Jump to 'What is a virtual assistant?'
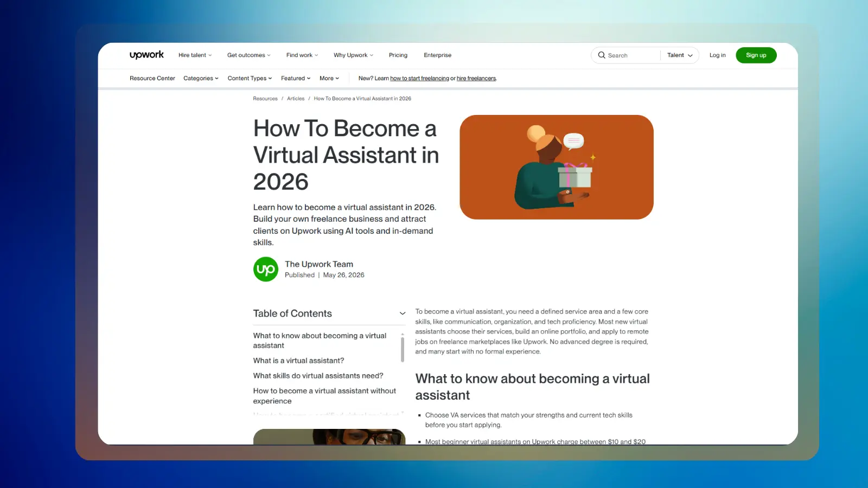The width and height of the screenshot is (868, 488). (298, 361)
